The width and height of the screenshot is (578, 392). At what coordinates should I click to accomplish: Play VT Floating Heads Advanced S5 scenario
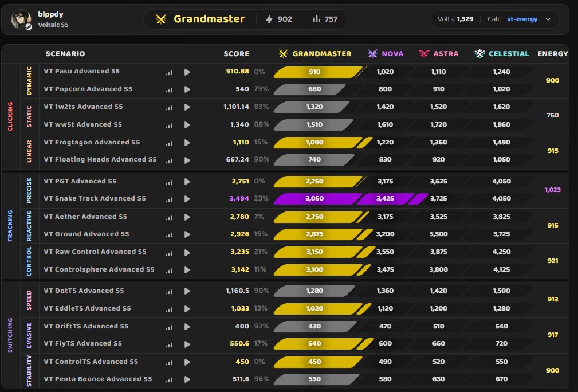coord(187,160)
